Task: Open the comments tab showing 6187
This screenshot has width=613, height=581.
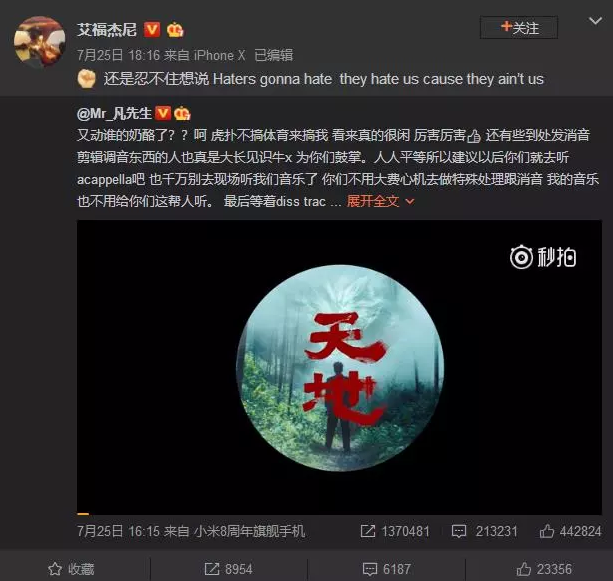Action: pyautogui.click(x=387, y=569)
